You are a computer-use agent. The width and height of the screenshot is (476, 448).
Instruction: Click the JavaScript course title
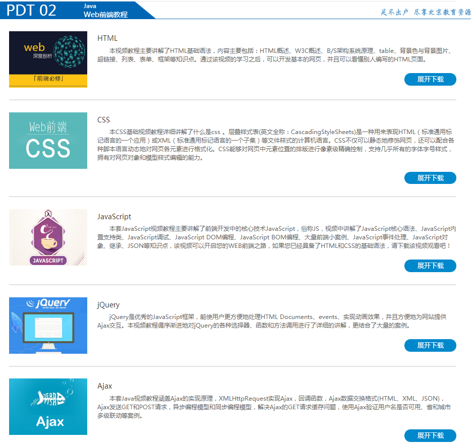point(114,217)
